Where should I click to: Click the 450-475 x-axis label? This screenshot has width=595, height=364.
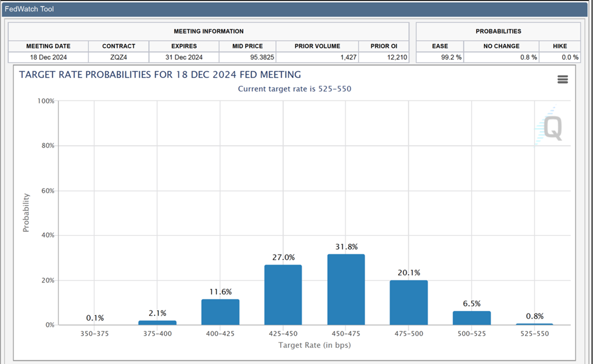coord(346,334)
